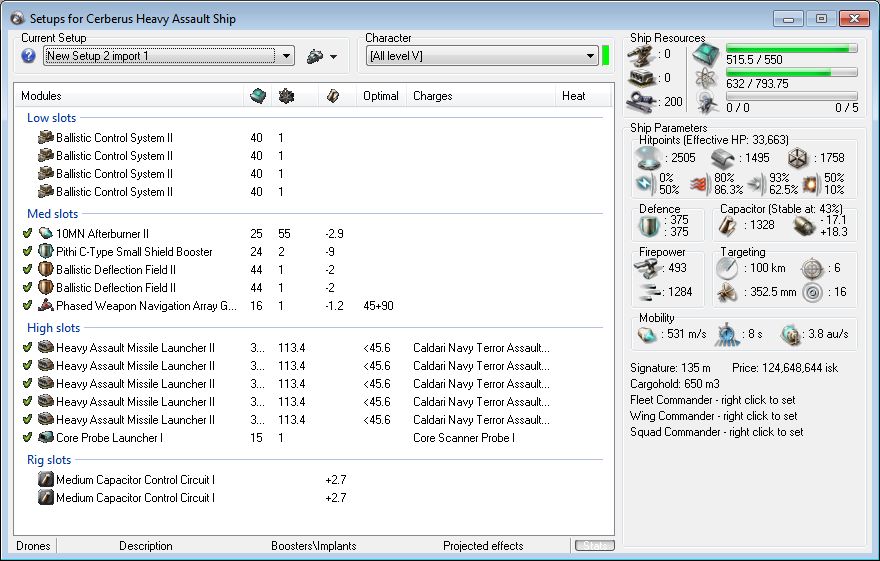This screenshot has width=880, height=561.
Task: Deactivate the Core Probe Launcher I checkmark
Action: (x=27, y=438)
